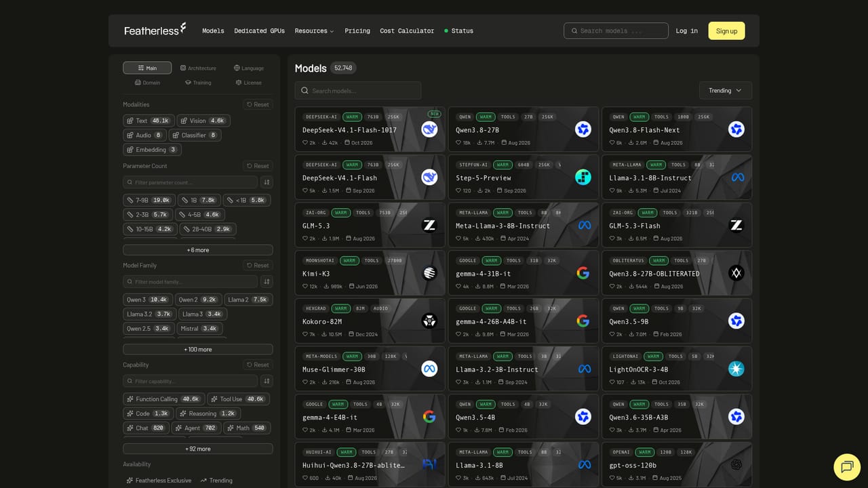Click the header Search models field
The width and height of the screenshot is (868, 488).
[x=616, y=30]
